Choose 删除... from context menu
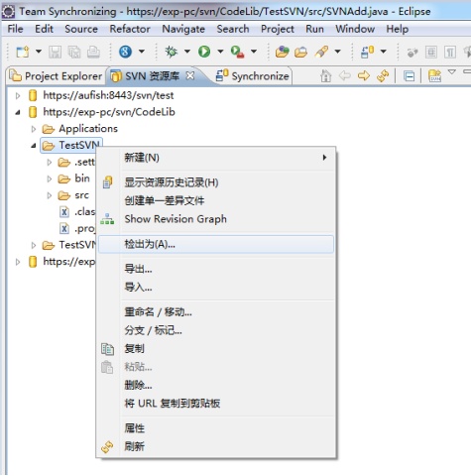Image resolution: width=471 pixels, height=476 pixels. pos(216,385)
